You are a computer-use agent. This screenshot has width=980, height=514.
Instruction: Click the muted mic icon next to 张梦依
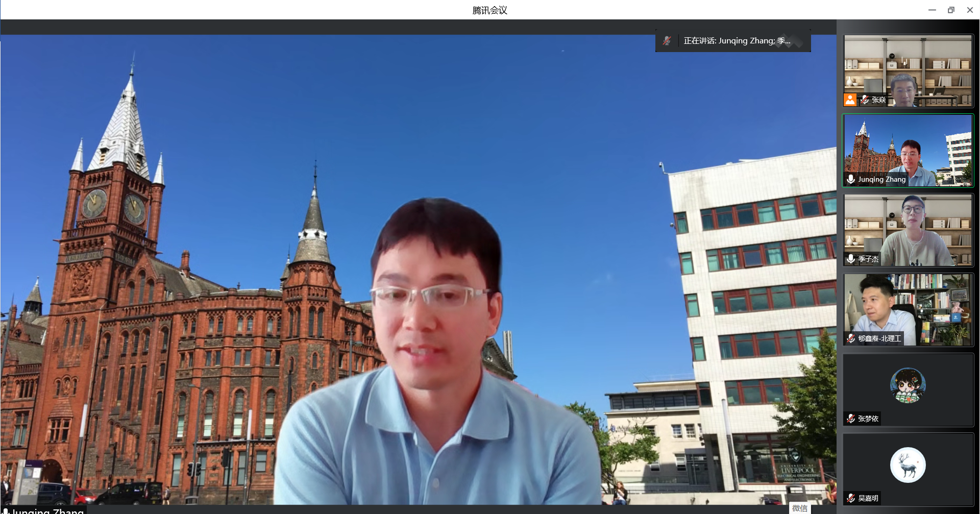(851, 419)
